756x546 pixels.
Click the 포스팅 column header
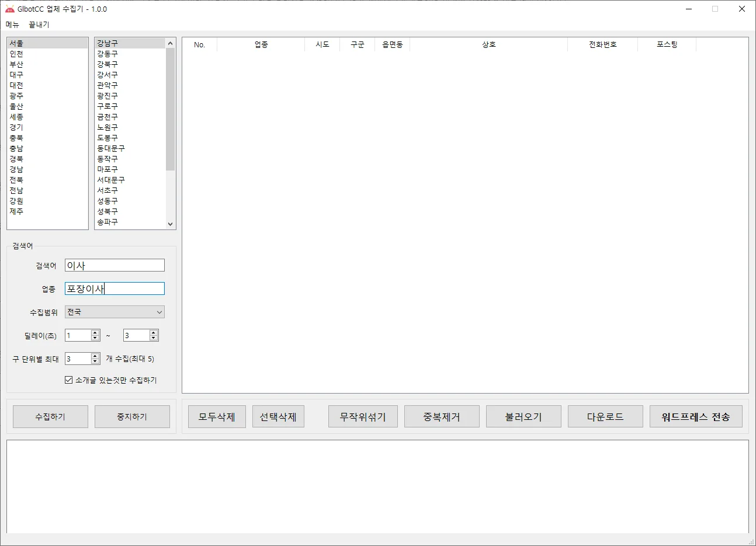667,45
